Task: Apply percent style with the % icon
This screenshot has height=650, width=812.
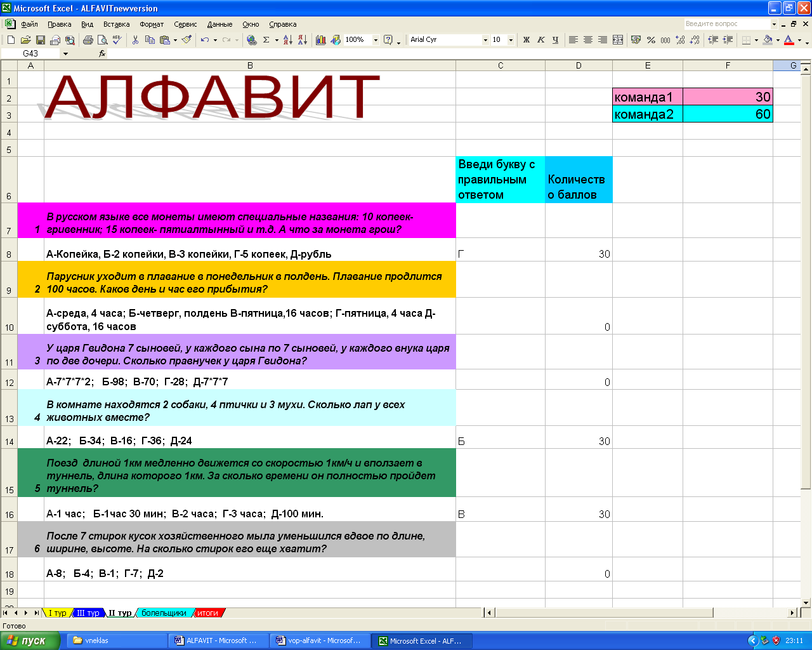Action: coord(651,40)
